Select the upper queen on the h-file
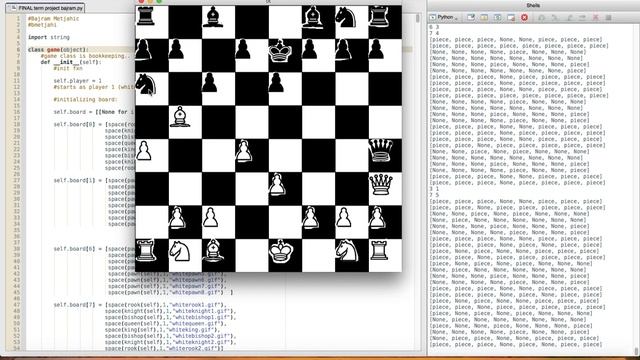The width and height of the screenshot is (640, 360). (x=380, y=150)
